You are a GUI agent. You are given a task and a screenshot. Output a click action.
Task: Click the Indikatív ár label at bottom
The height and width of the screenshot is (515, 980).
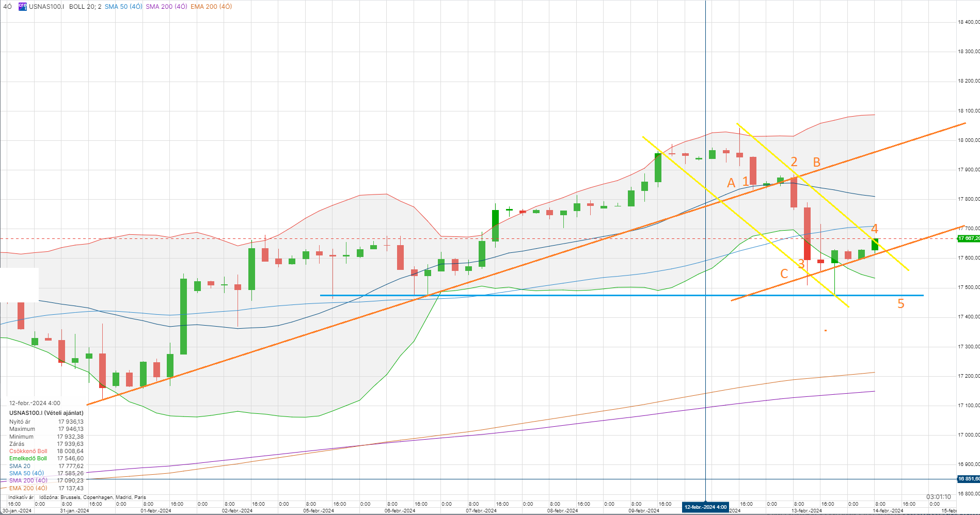[x=21, y=497]
